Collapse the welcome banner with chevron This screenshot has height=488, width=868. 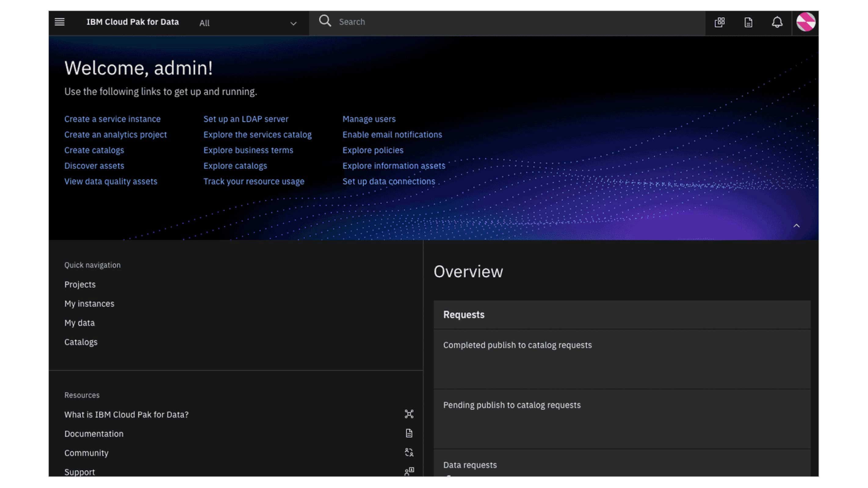pos(796,226)
